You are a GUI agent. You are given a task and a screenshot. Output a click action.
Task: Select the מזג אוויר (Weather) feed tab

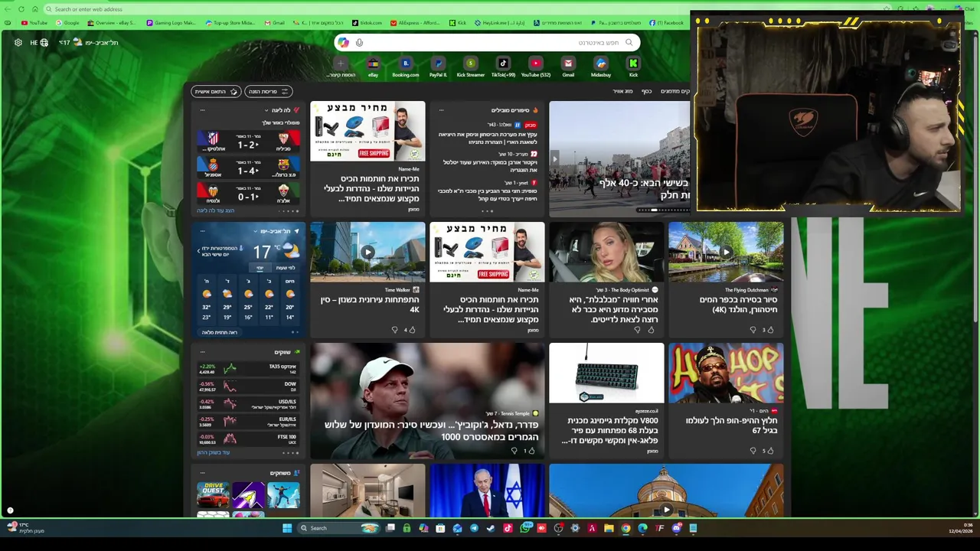click(x=622, y=92)
